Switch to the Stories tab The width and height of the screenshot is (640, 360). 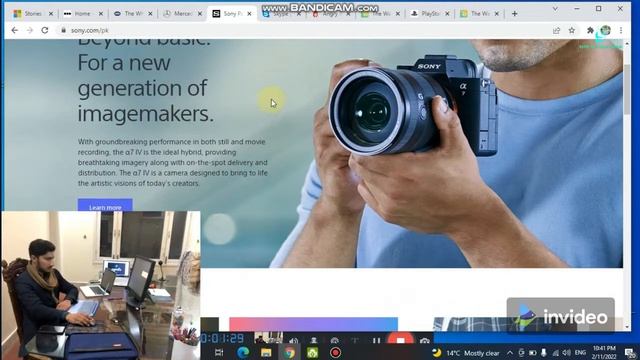tap(33, 13)
